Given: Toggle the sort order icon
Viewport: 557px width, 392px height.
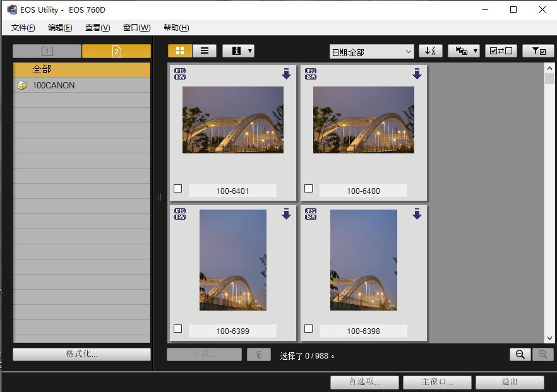Looking at the screenshot, I should click(x=431, y=51).
